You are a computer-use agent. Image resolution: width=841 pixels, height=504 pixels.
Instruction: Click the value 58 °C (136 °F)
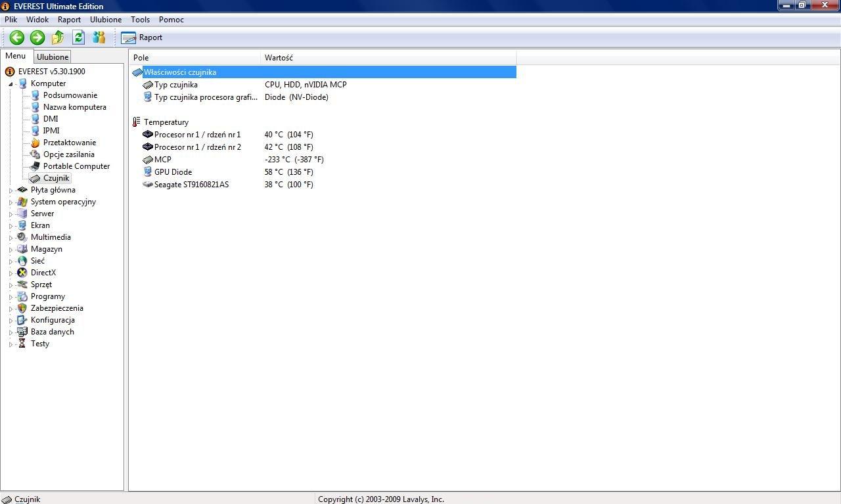289,172
